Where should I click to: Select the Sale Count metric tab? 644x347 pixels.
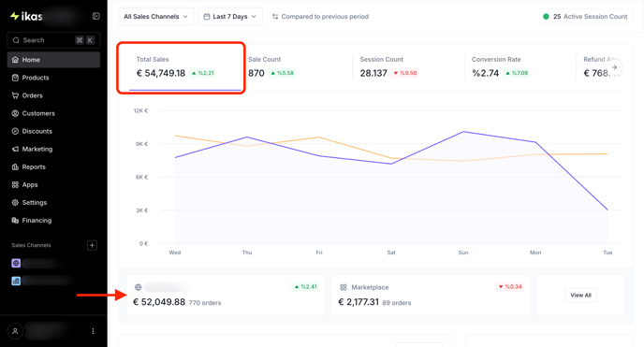coord(297,67)
